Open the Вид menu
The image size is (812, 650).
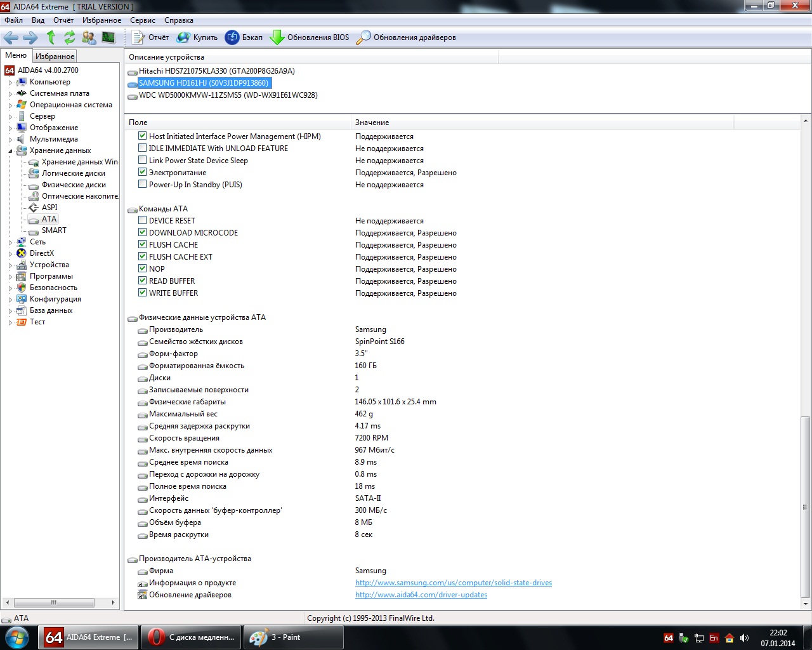tap(38, 20)
